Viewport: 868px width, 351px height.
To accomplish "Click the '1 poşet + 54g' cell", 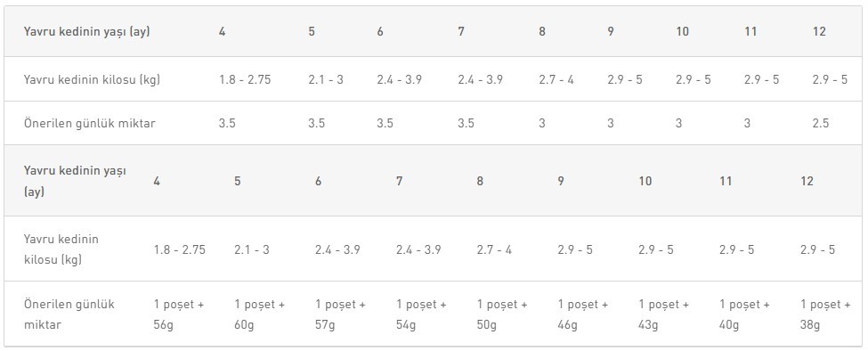I will [421, 314].
